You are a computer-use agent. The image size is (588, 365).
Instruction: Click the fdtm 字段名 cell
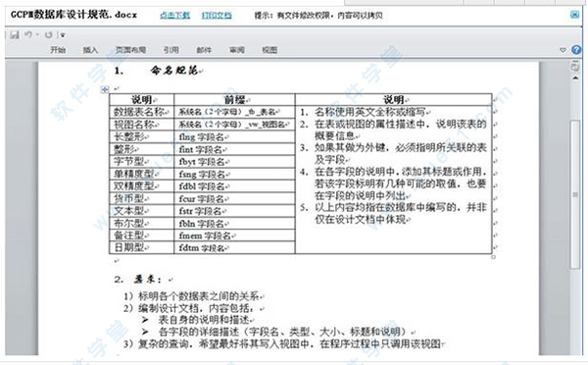tap(235, 248)
